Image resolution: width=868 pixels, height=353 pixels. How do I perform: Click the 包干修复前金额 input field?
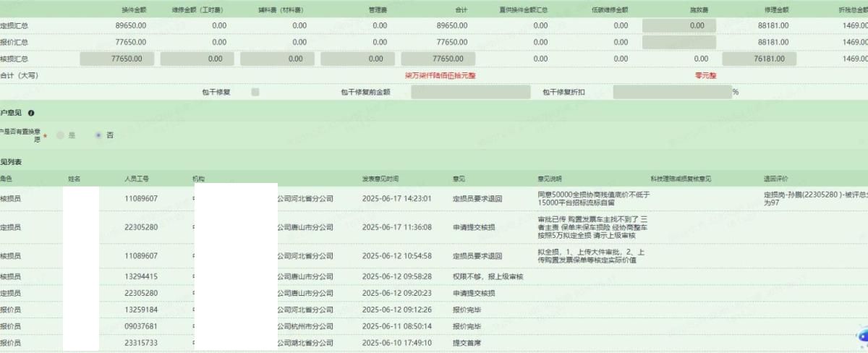470,92
